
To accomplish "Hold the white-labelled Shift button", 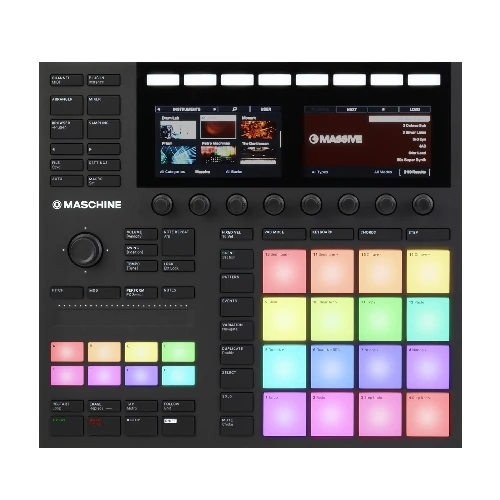I will coord(178,426).
